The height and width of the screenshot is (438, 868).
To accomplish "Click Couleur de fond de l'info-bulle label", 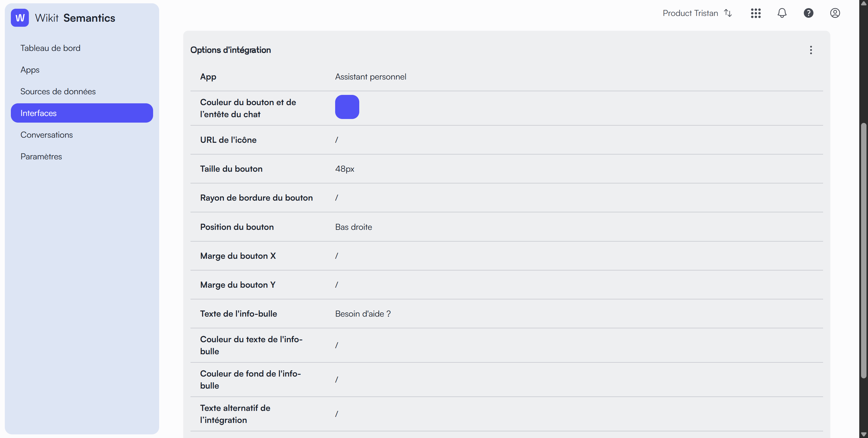I will [x=250, y=380].
